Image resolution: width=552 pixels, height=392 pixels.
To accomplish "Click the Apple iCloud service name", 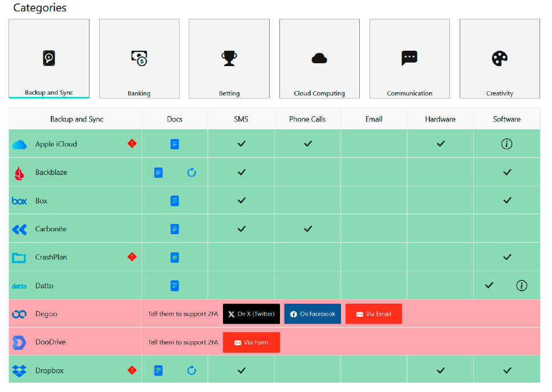I will (56, 144).
